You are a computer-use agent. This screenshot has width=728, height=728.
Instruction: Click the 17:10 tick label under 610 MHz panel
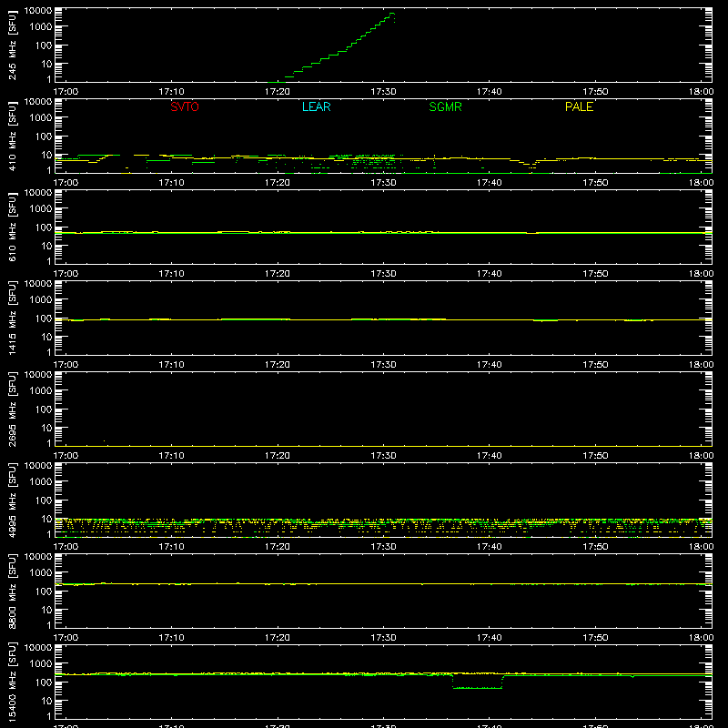point(171,274)
